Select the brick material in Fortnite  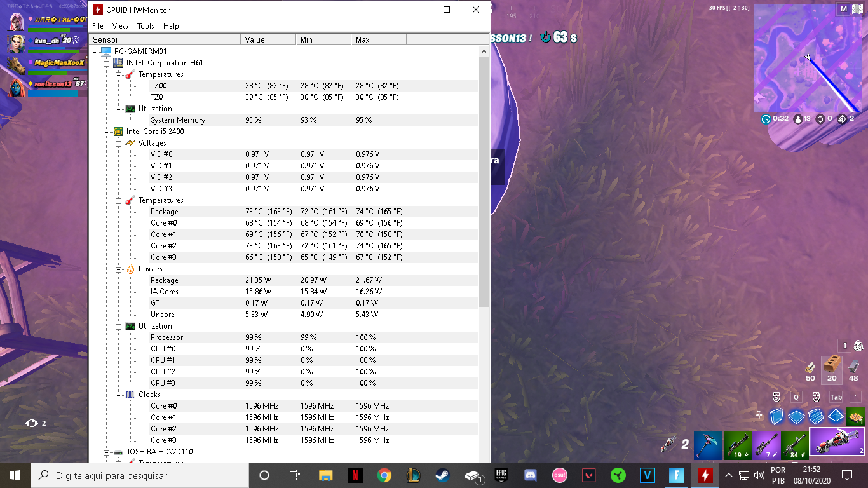(832, 369)
